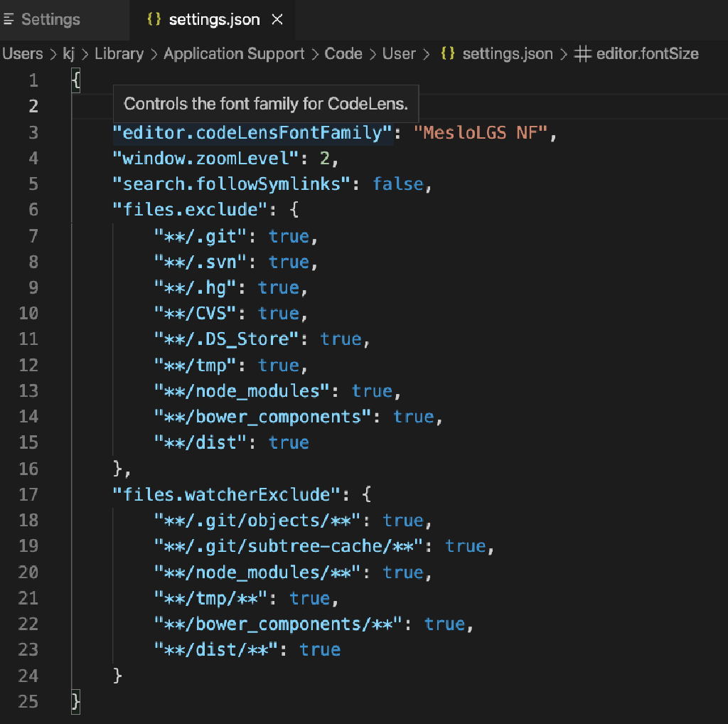Open the Code breadcrumb dropdown

click(x=343, y=53)
